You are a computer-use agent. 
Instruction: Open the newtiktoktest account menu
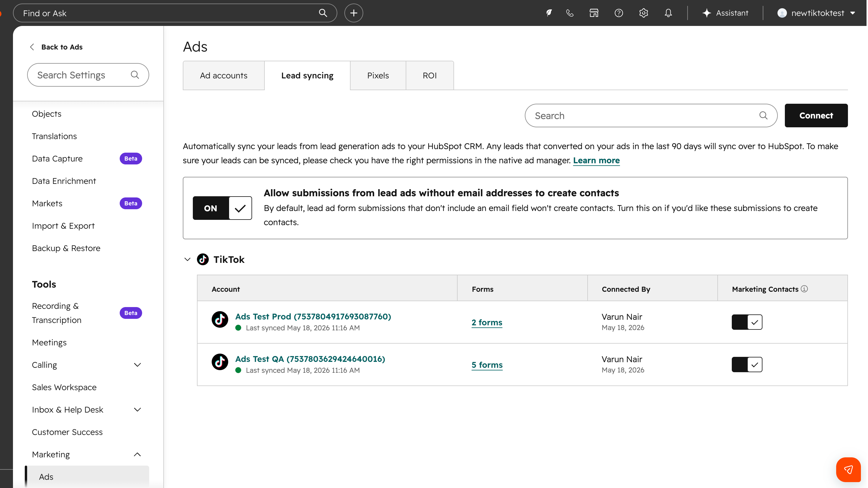816,13
